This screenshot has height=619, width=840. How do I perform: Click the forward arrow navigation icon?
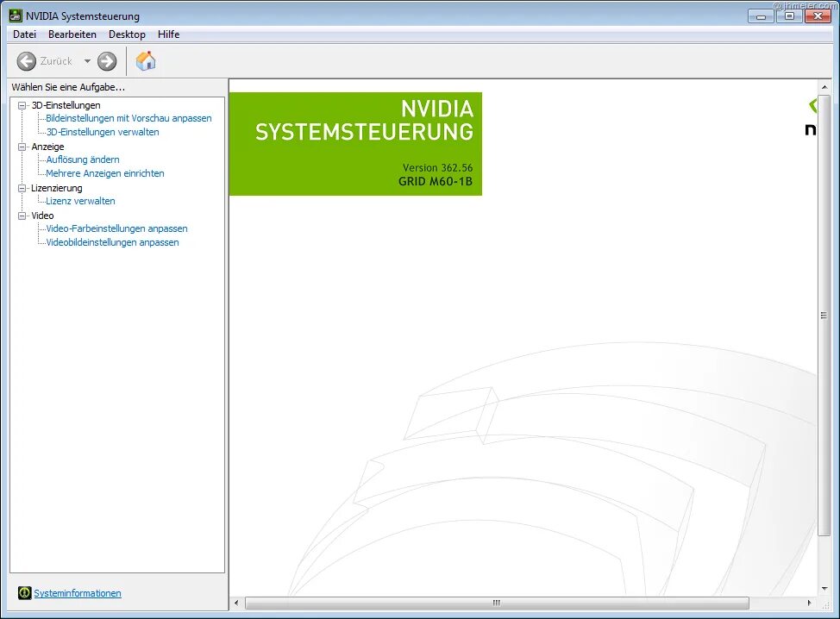pyautogui.click(x=107, y=61)
